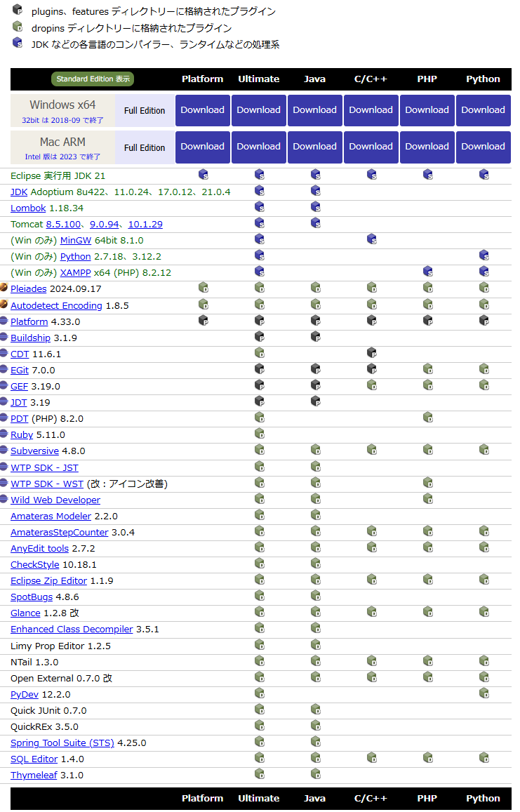Download Windows x64 Ultimate Full Edition
The height and width of the screenshot is (812, 520).
[x=258, y=110]
